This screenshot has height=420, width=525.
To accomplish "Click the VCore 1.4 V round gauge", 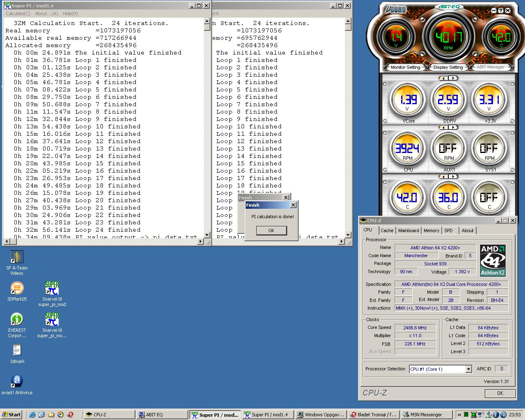I will (x=397, y=37).
